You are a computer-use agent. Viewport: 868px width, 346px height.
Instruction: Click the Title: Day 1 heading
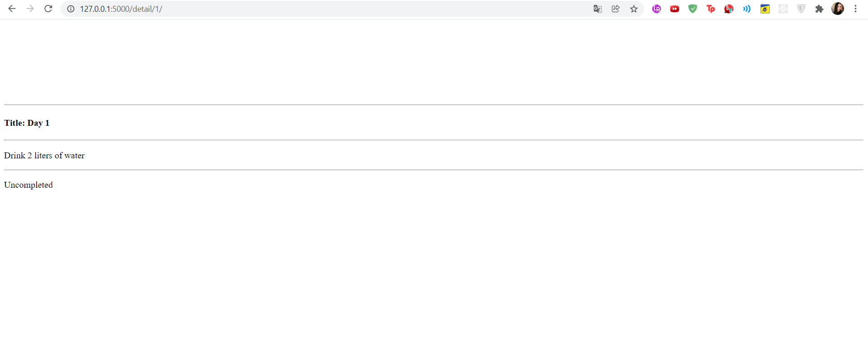pyautogui.click(x=27, y=123)
